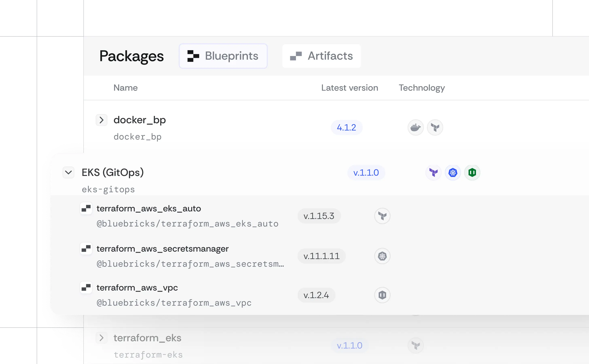Click Kubernetes icon beside terraform_aws_secretsmanager
The height and width of the screenshot is (364, 589).
click(x=382, y=256)
